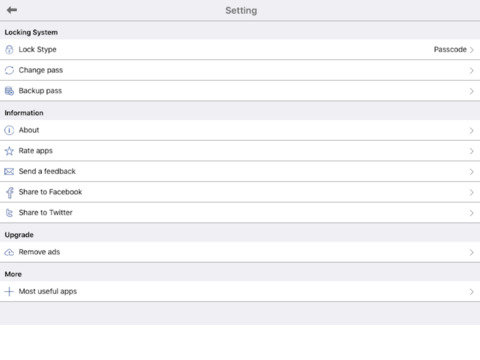Go back using the arrow icon
The height and width of the screenshot is (360, 480).
(x=12, y=10)
